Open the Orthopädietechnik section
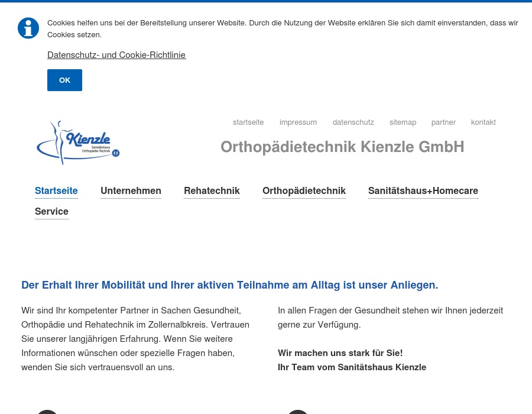 [x=304, y=190]
